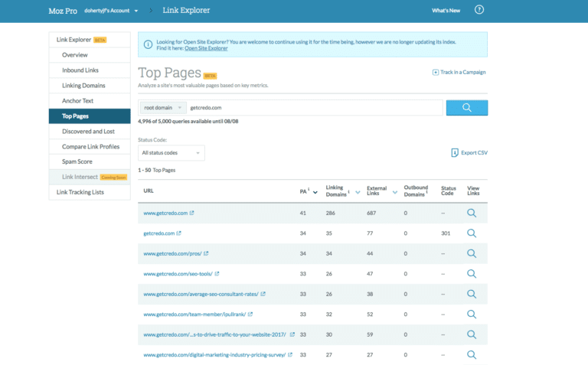Viewport: 588px width, 365px height.
Task: Click the Link Explorer sidebar heading
Action: (90, 39)
